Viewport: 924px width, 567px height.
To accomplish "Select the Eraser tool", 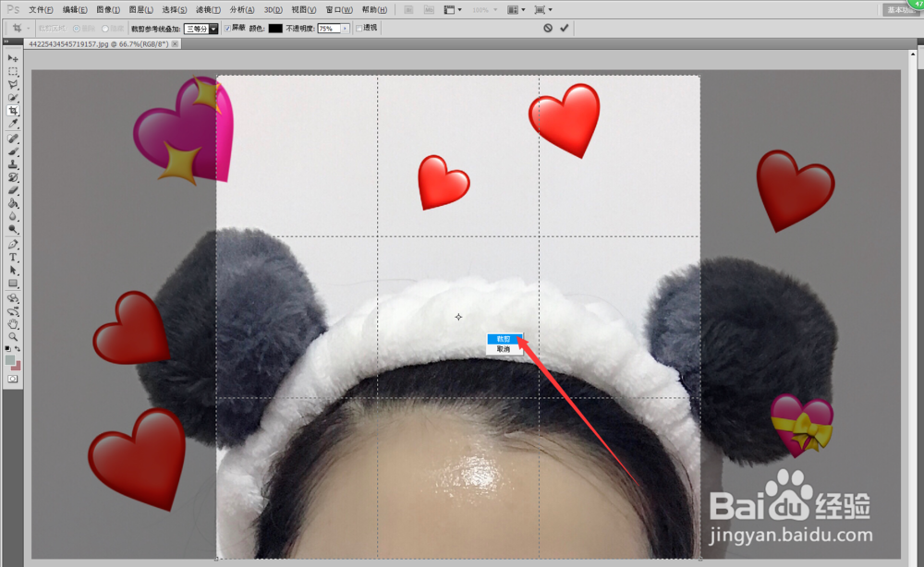I will click(x=13, y=190).
